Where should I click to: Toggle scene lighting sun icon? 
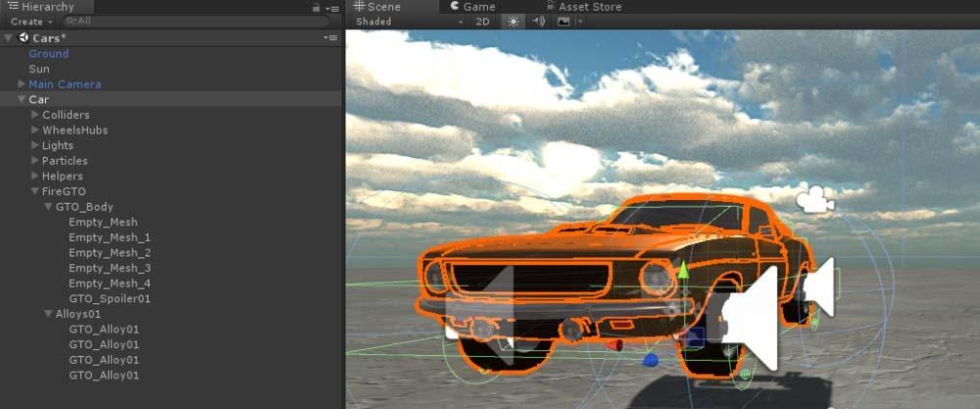tap(512, 22)
